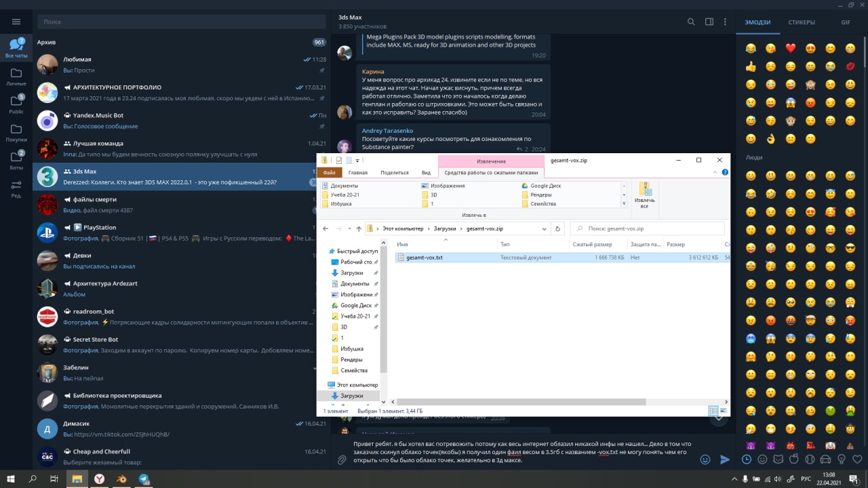The width and height of the screenshot is (868, 488).
Task: Open Blender from taskbar
Action: click(x=122, y=479)
